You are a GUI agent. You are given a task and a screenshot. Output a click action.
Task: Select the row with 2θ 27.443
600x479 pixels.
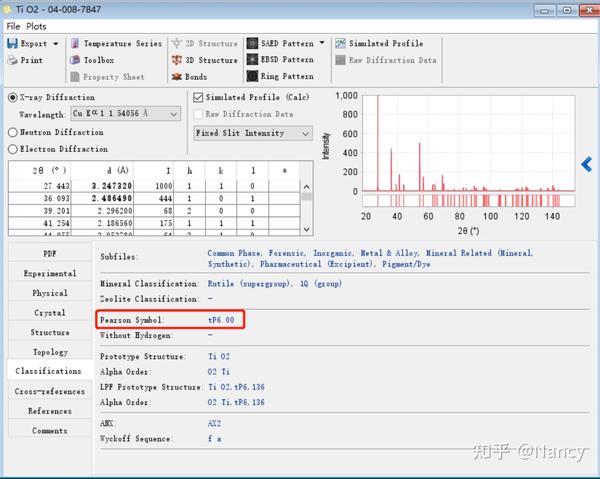tap(154, 186)
